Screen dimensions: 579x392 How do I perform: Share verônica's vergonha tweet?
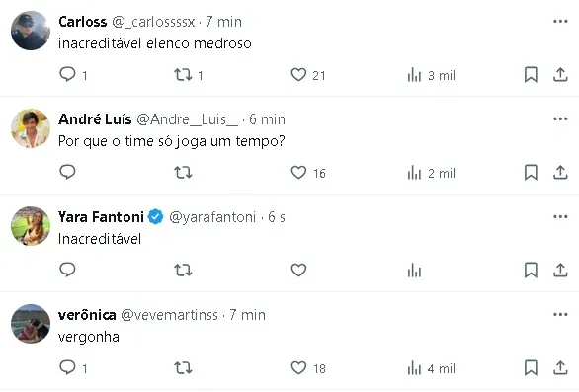point(560,367)
